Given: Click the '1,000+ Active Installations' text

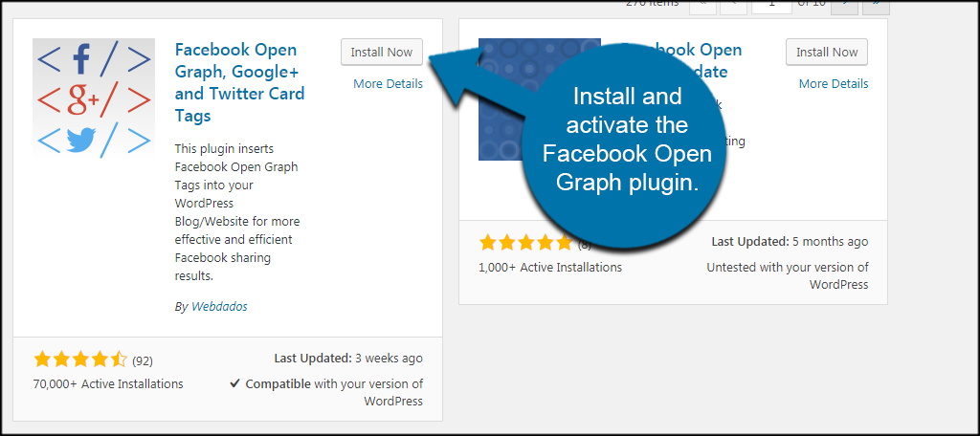Looking at the screenshot, I should pyautogui.click(x=550, y=267).
